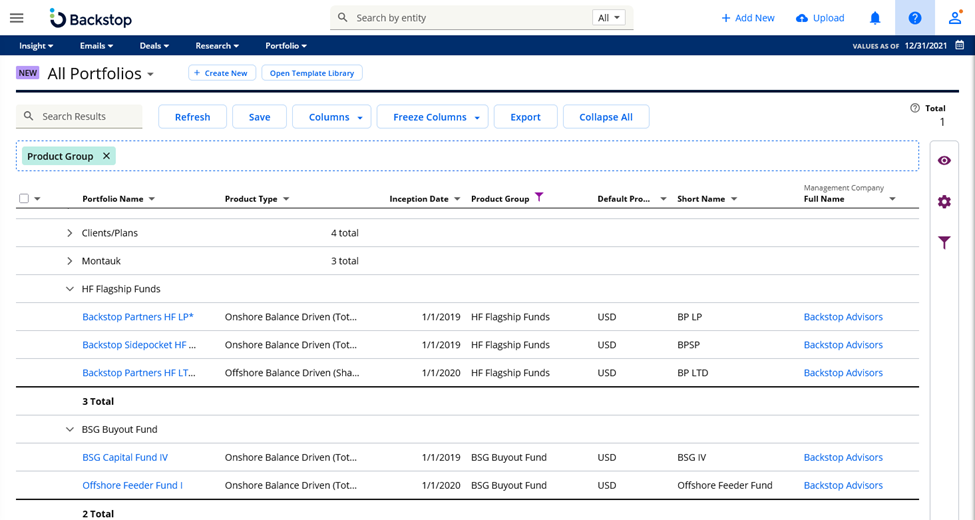The height and width of the screenshot is (520, 975).
Task: Open the help question mark icon
Action: coord(914,18)
